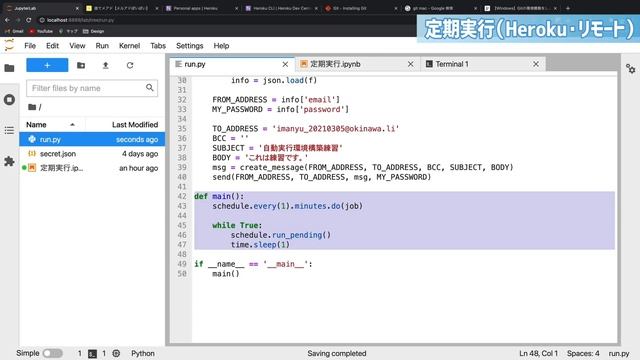Select secret.json in file browser
The height and width of the screenshot is (360, 640).
pyautogui.click(x=92, y=154)
